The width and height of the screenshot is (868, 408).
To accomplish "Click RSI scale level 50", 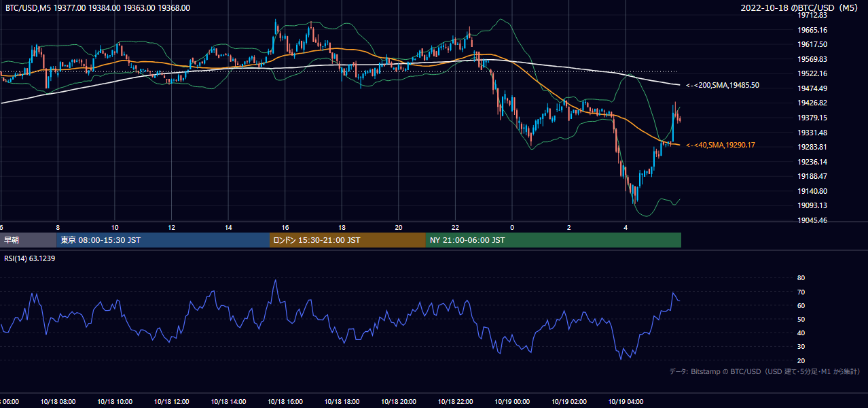I will pyautogui.click(x=801, y=319).
